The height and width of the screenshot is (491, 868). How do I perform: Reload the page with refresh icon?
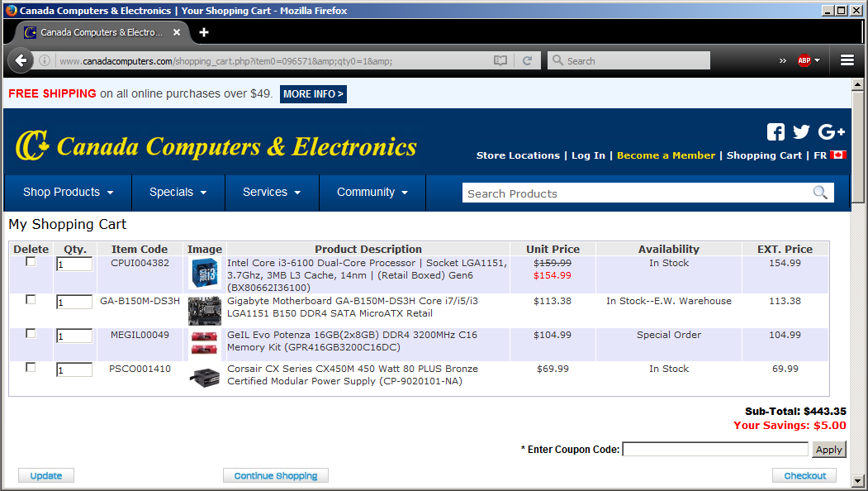pos(527,60)
